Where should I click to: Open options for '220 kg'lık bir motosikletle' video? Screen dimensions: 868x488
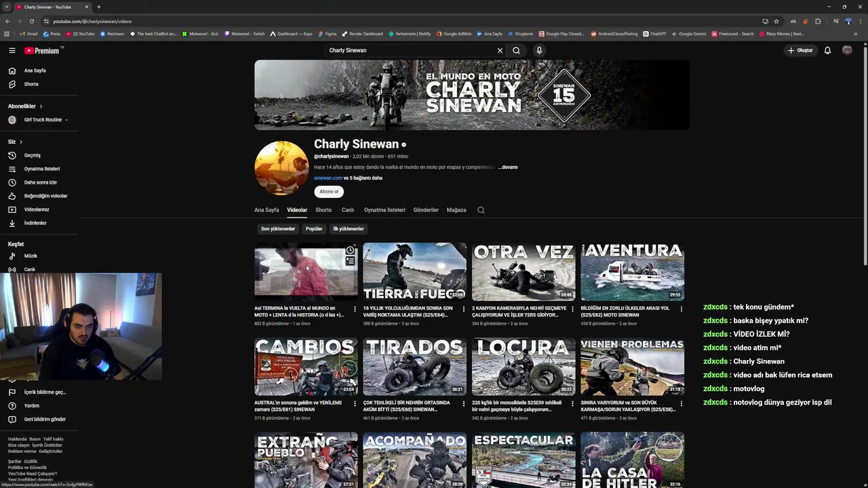coord(572,403)
